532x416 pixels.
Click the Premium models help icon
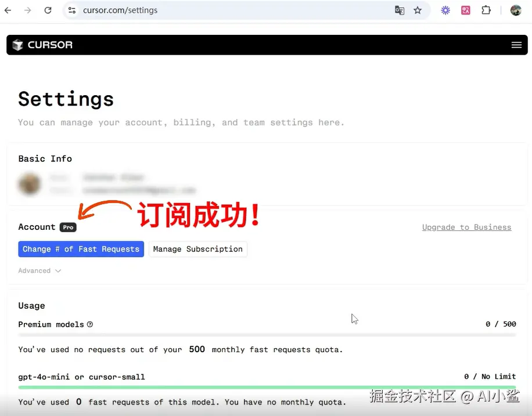pyautogui.click(x=89, y=324)
